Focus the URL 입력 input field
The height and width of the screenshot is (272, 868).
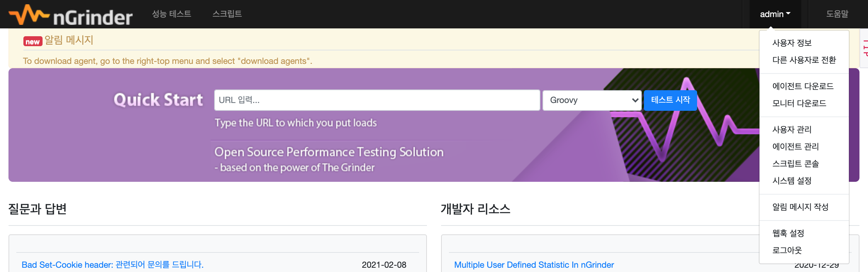[377, 100]
